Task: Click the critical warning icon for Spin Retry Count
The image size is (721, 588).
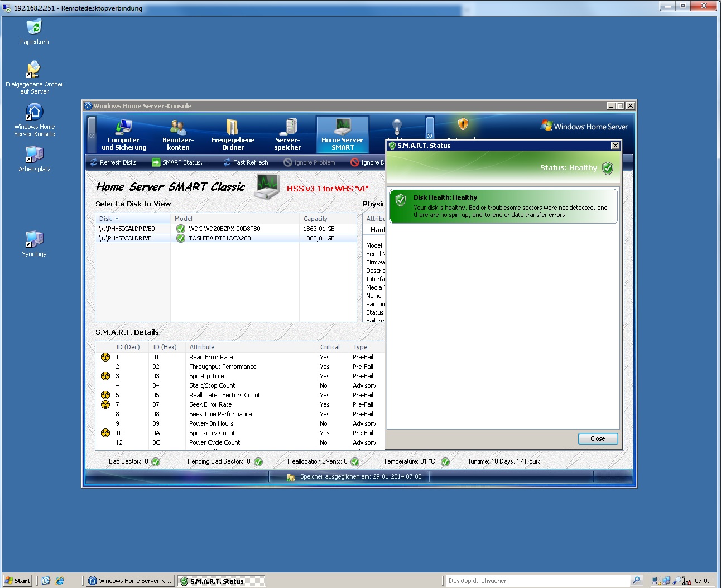Action: point(105,433)
